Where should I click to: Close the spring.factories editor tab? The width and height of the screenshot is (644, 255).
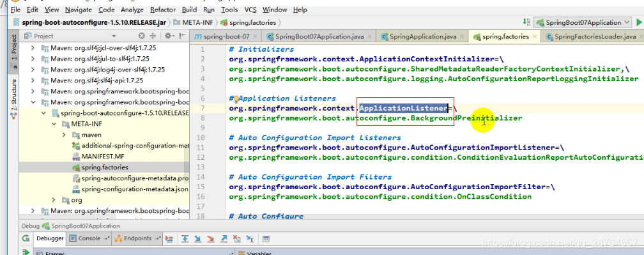pos(535,36)
